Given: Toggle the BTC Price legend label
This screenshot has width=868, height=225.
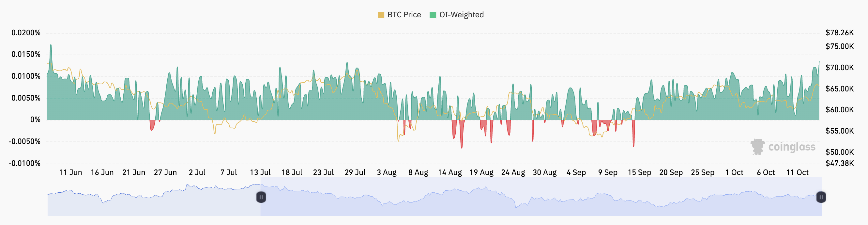Looking at the screenshot, I should (x=404, y=15).
